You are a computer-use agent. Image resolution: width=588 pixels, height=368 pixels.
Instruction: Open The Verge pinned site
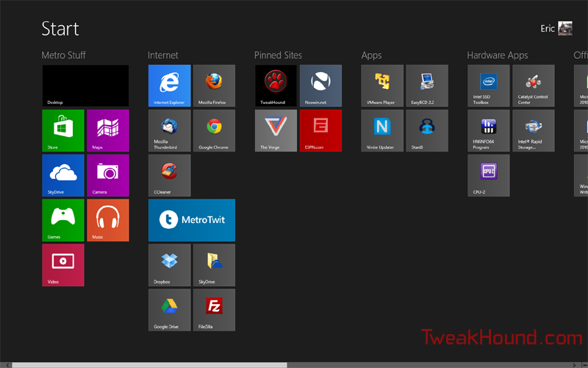(x=276, y=131)
